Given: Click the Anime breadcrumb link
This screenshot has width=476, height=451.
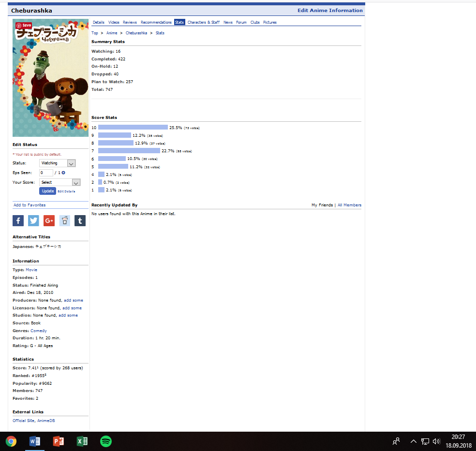Looking at the screenshot, I should pos(112,33).
